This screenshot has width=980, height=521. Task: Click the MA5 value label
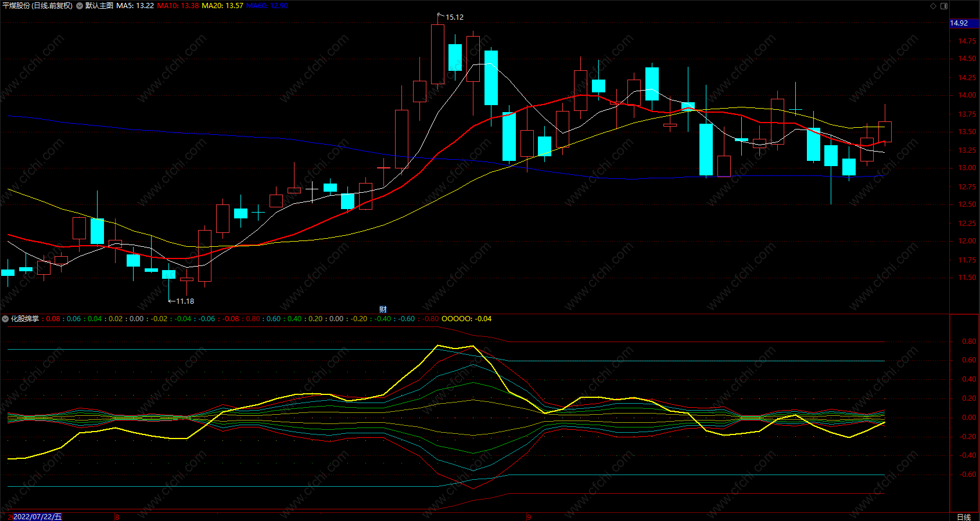click(135, 6)
